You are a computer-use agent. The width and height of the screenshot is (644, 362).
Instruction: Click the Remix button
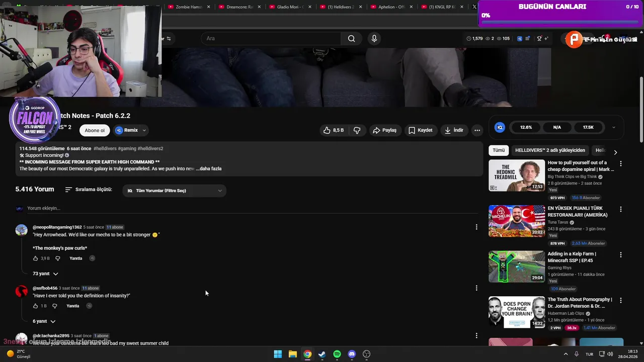tap(126, 130)
